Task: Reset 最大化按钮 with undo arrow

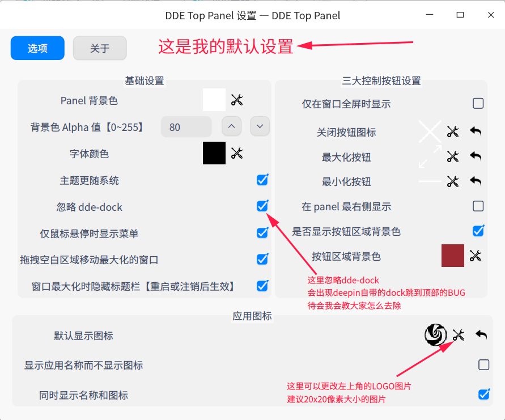Action: 476,156
